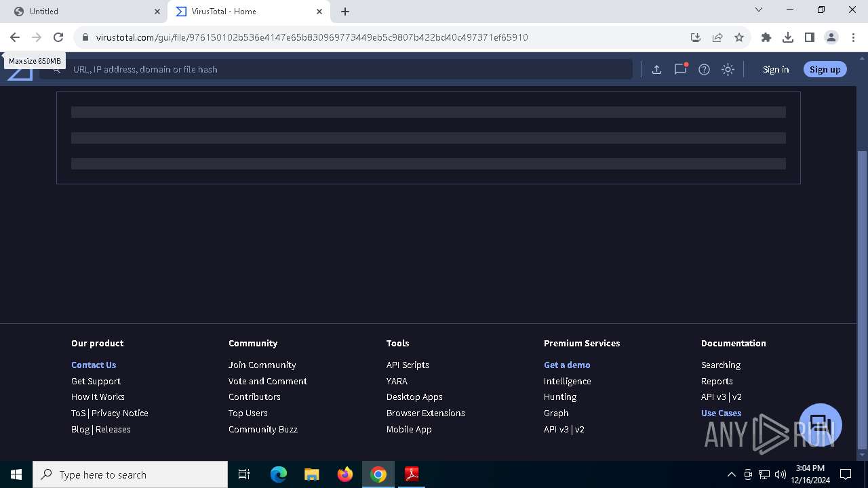Click the Sign in link
This screenshot has height=488, width=868.
click(776, 69)
